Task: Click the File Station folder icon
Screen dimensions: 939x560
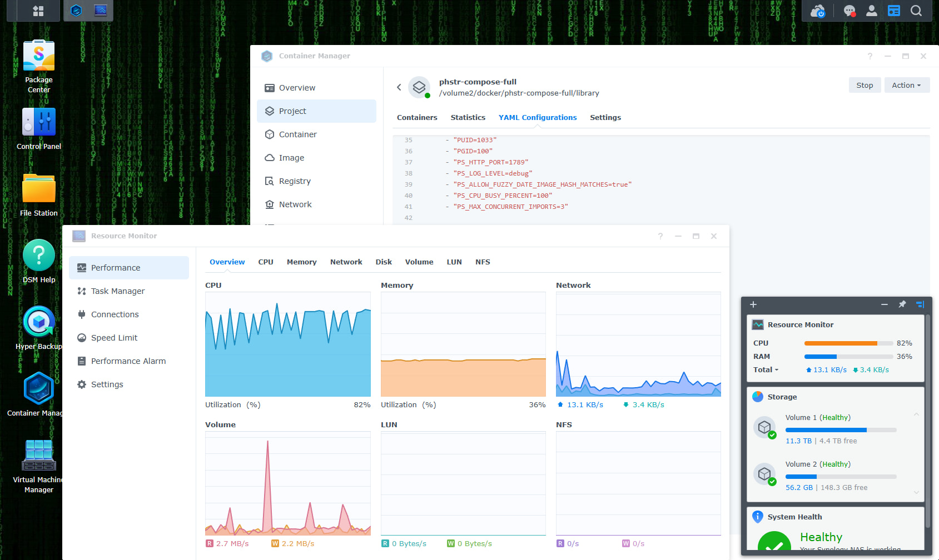Action: 38,189
